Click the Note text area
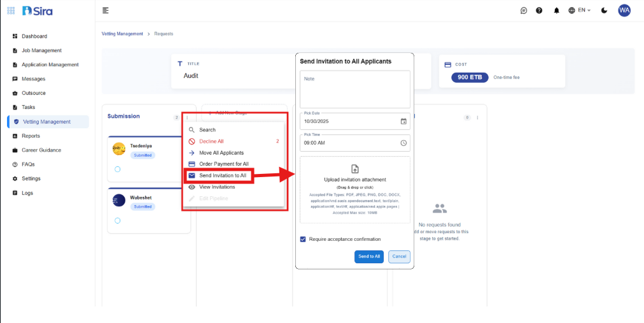 tap(355, 89)
